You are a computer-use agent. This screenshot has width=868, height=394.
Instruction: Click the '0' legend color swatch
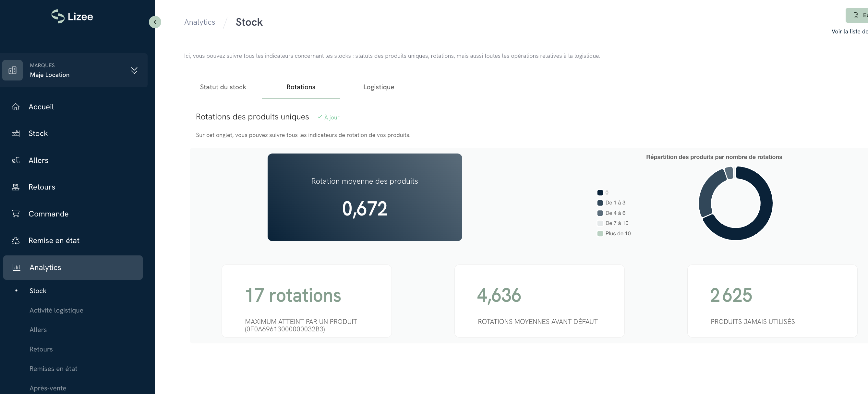coord(600,193)
